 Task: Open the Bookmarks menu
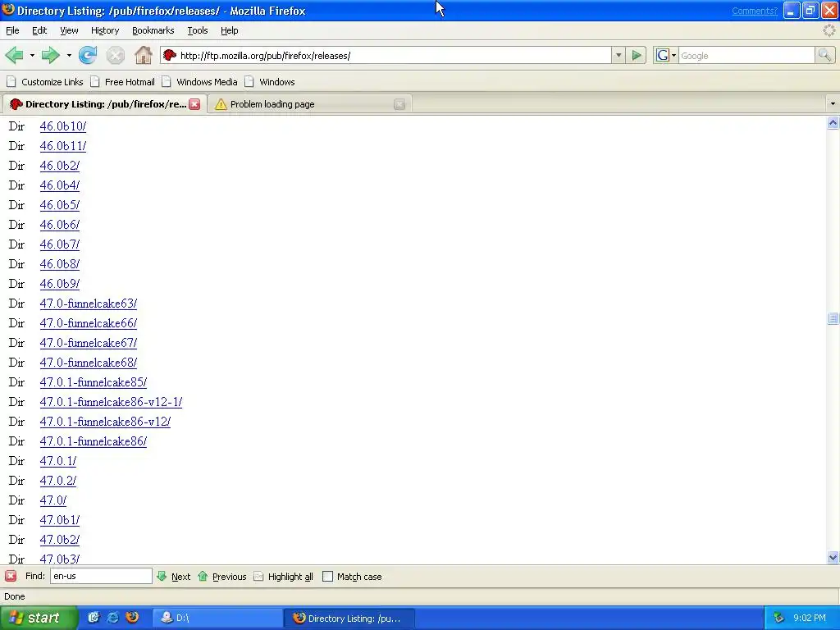(153, 30)
